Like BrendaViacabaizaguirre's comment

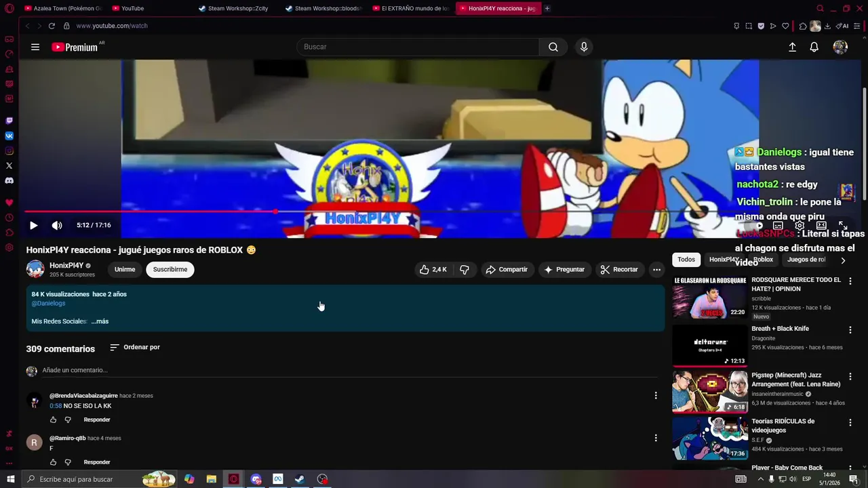[54, 420]
